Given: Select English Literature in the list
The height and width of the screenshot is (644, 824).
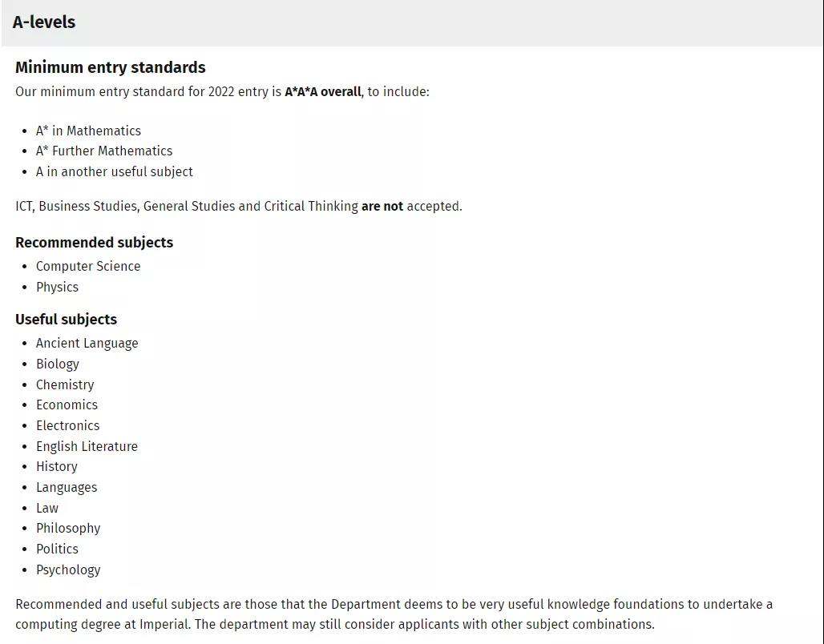Looking at the screenshot, I should point(87,446).
